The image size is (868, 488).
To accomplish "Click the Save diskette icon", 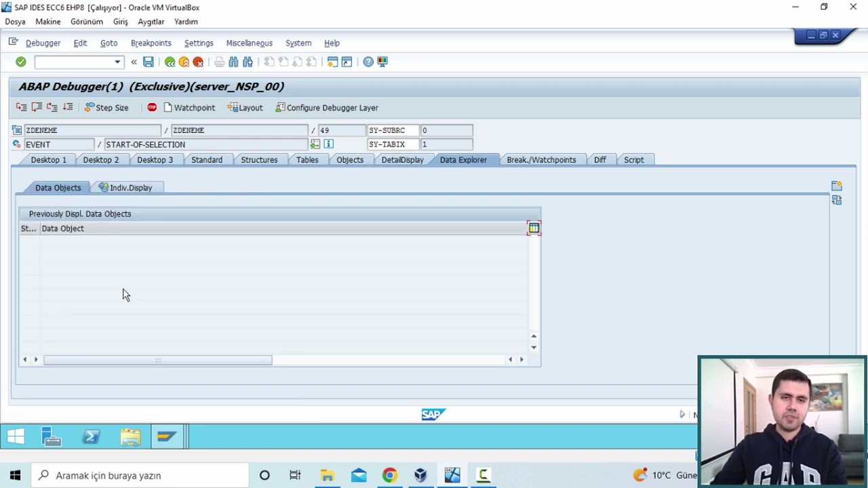I will click(x=148, y=62).
